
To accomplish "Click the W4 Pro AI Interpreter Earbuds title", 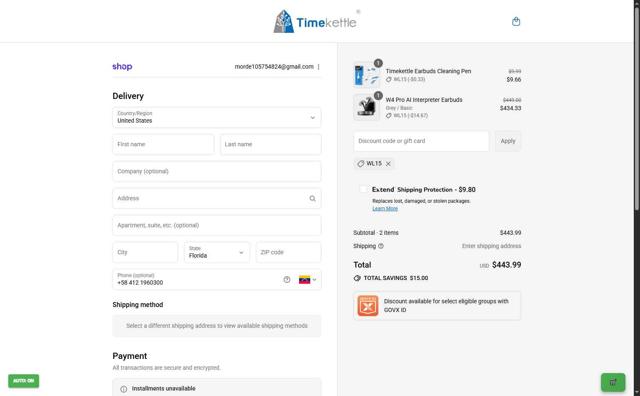I will tap(424, 100).
